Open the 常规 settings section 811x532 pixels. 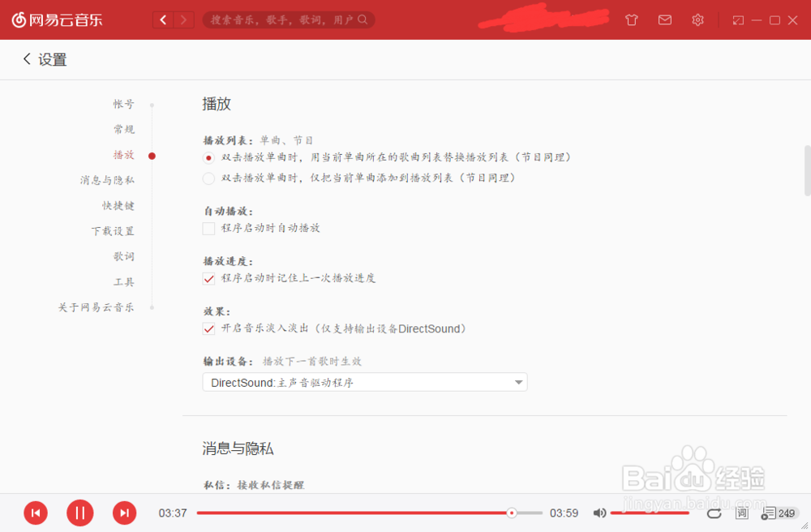pyautogui.click(x=123, y=129)
